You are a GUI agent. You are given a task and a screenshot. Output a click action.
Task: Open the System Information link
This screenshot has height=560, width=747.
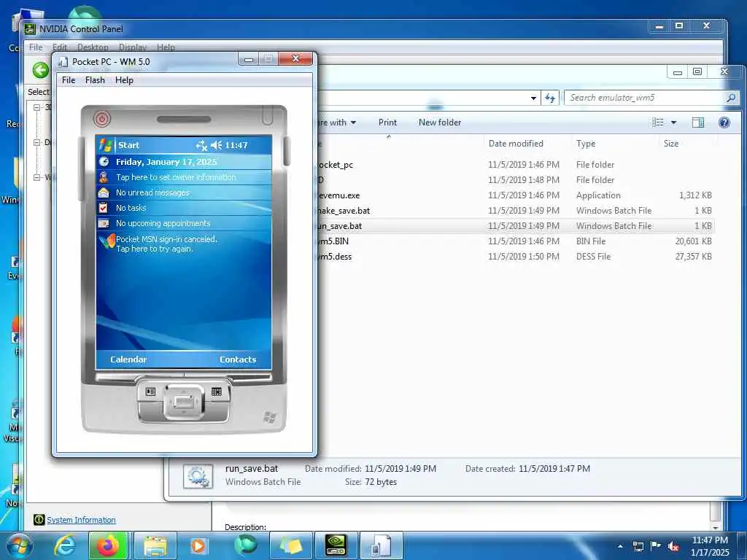(x=81, y=520)
